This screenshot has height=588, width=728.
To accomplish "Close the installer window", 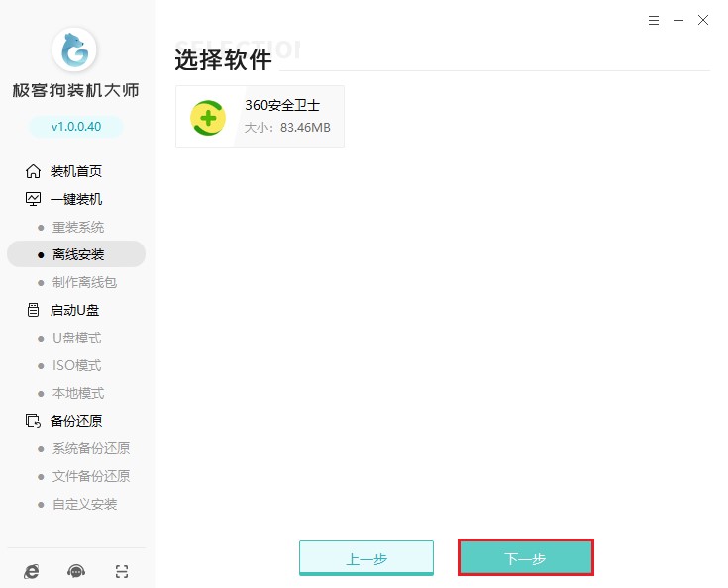I will pos(703,20).
